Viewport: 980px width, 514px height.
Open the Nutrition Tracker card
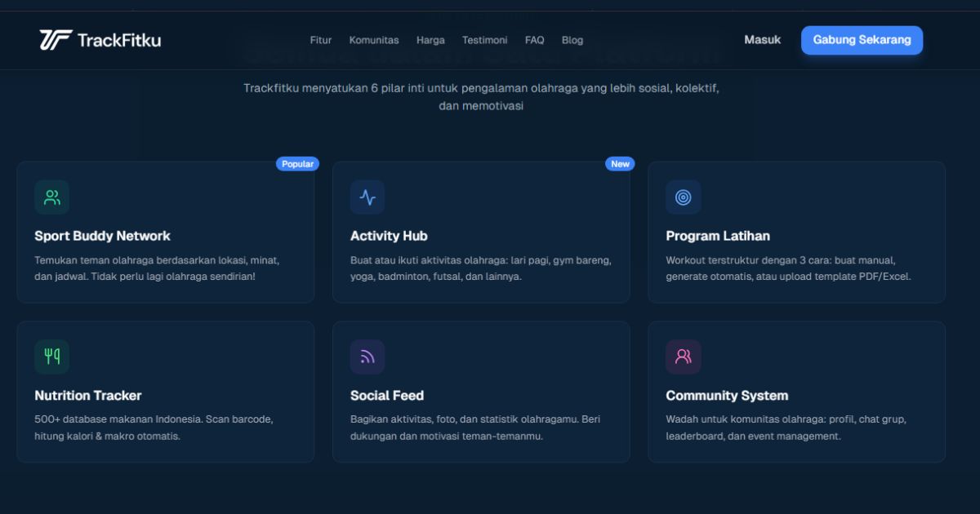(x=166, y=391)
